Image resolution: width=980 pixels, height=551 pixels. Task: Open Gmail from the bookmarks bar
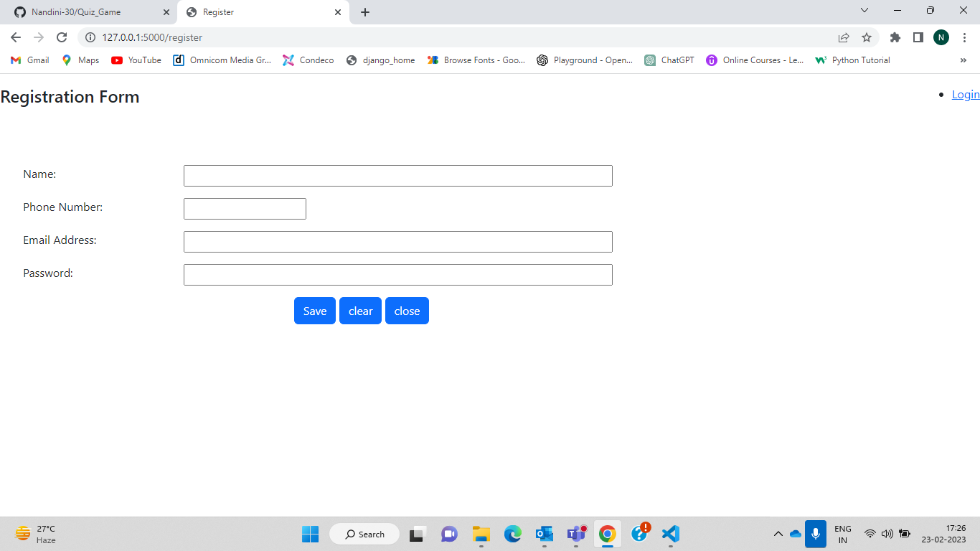29,60
